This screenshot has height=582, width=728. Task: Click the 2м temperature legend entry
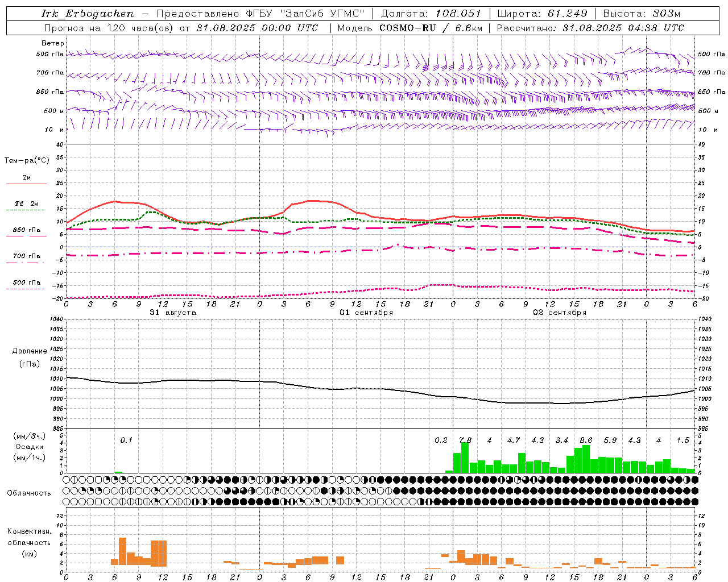[27, 178]
